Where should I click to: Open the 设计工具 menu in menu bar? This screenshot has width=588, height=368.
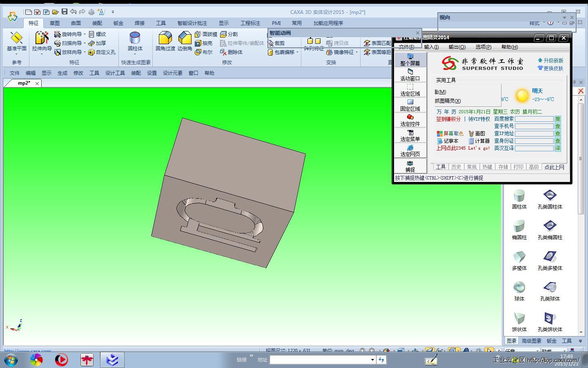(115, 73)
